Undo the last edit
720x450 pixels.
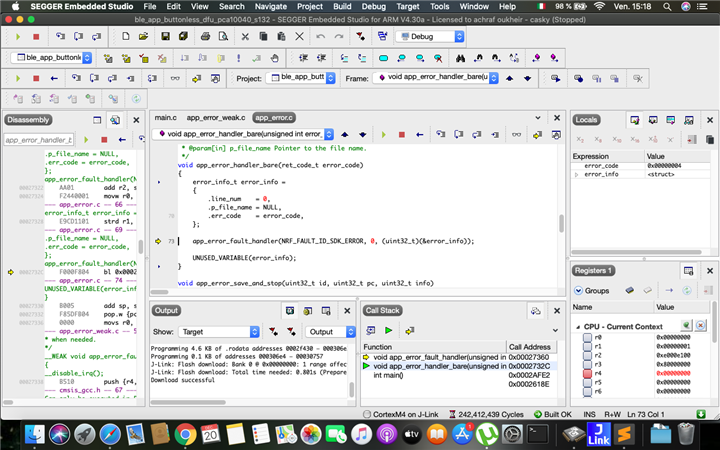pos(321,36)
